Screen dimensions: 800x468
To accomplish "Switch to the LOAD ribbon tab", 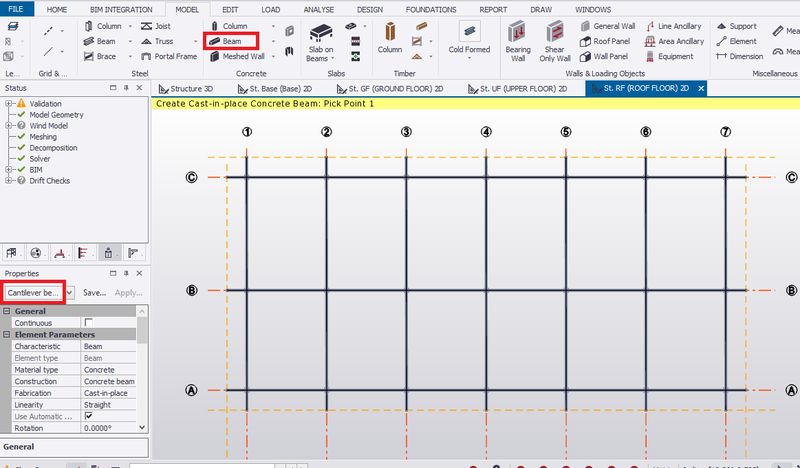I will (270, 10).
